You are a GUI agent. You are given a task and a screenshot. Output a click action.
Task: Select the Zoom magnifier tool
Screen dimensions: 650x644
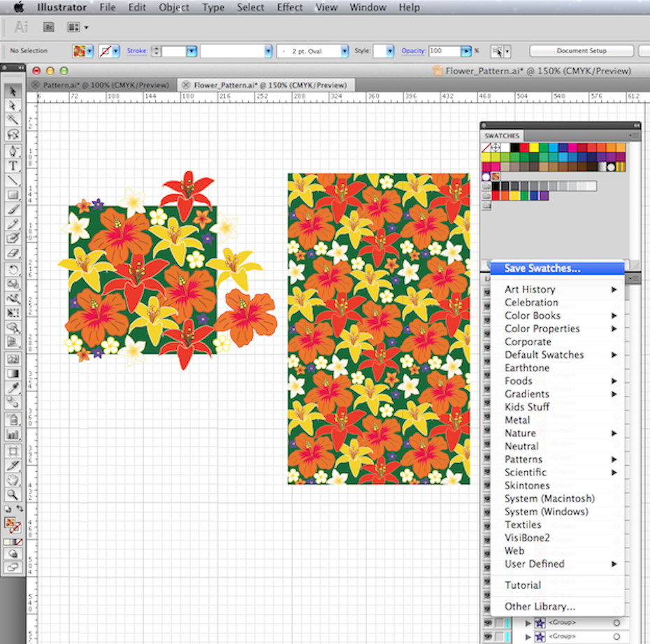[13, 495]
